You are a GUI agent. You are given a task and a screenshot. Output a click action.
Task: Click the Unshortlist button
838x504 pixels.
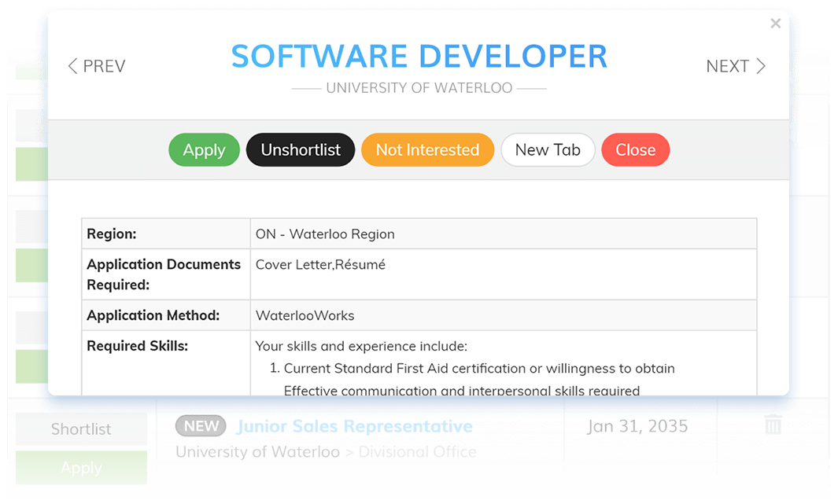tap(301, 150)
